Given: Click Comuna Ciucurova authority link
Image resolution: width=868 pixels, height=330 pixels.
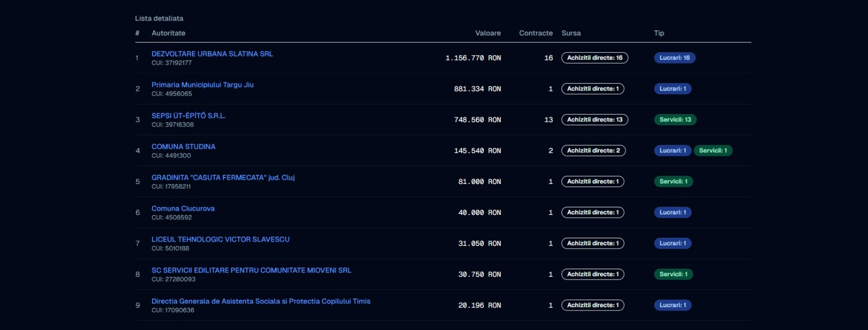Looking at the screenshot, I should tap(183, 208).
